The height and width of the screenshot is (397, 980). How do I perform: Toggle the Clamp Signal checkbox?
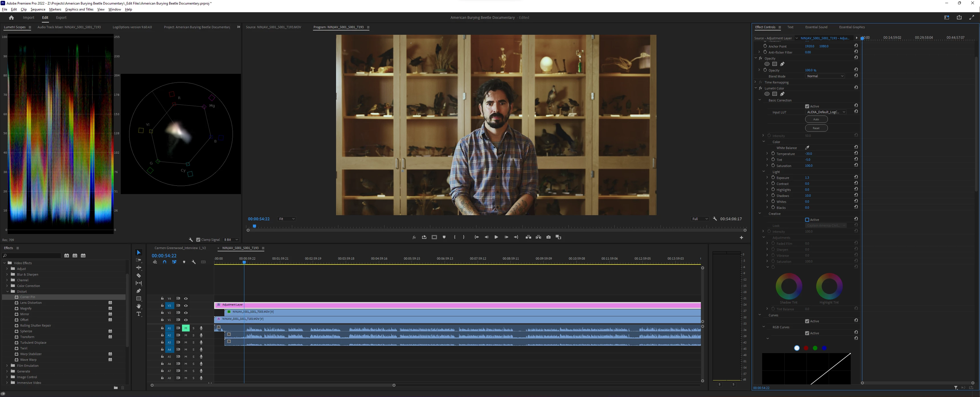tap(198, 240)
